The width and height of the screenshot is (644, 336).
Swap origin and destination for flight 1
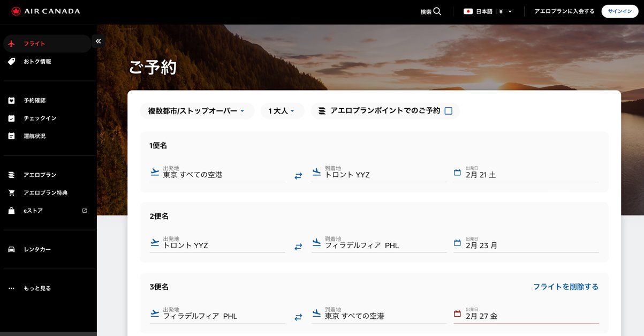pyautogui.click(x=298, y=175)
